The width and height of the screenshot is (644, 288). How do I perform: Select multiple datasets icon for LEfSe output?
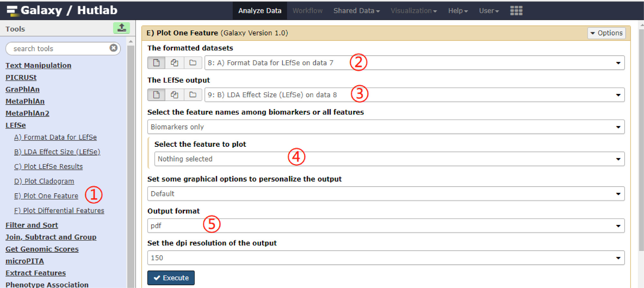coord(174,95)
